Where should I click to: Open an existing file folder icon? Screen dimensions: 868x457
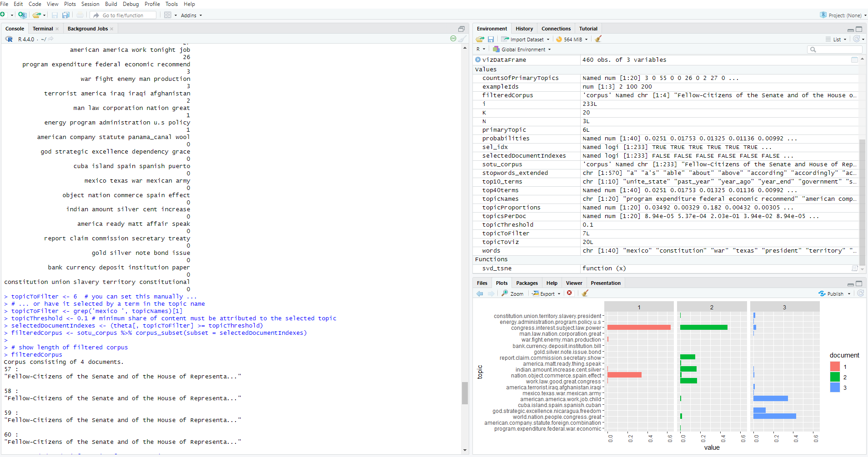(x=36, y=15)
